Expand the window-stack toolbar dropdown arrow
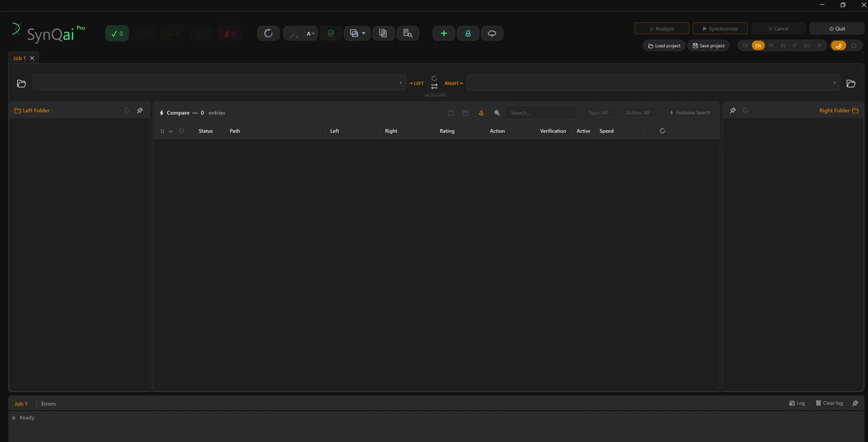The image size is (868, 442). point(364,33)
